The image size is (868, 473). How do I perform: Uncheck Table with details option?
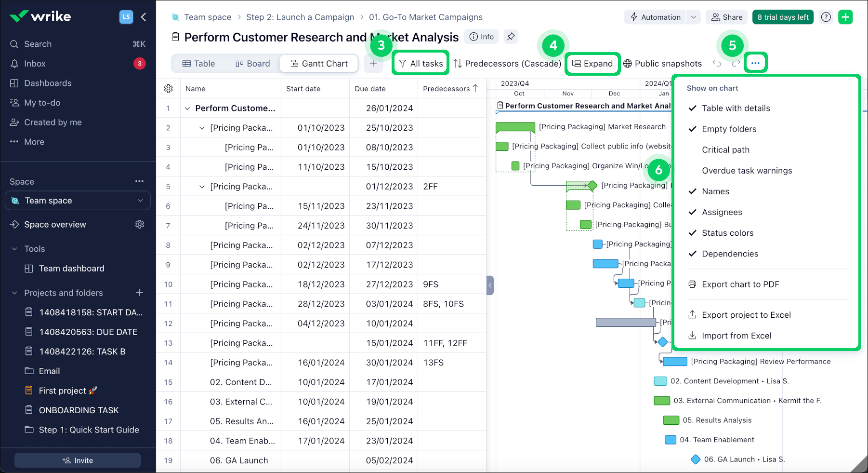pyautogui.click(x=736, y=108)
